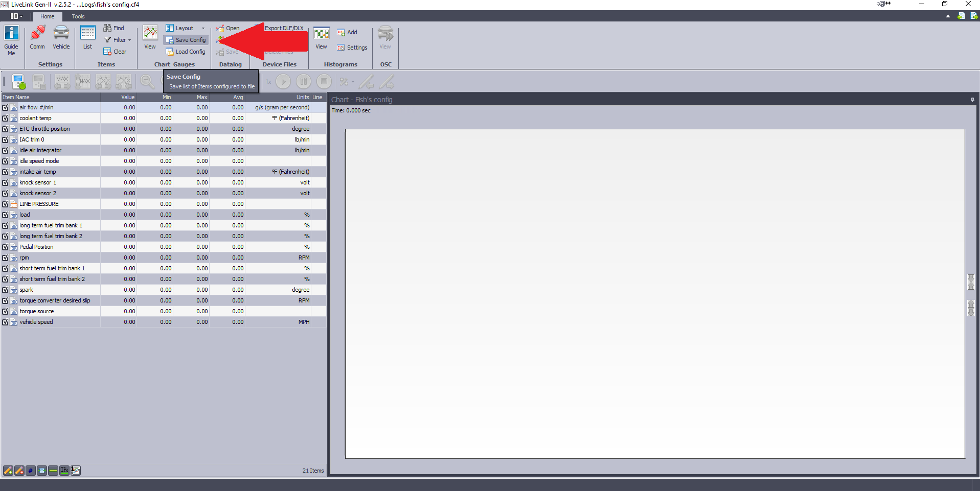
Task: Open a datalog file
Action: pos(228,28)
